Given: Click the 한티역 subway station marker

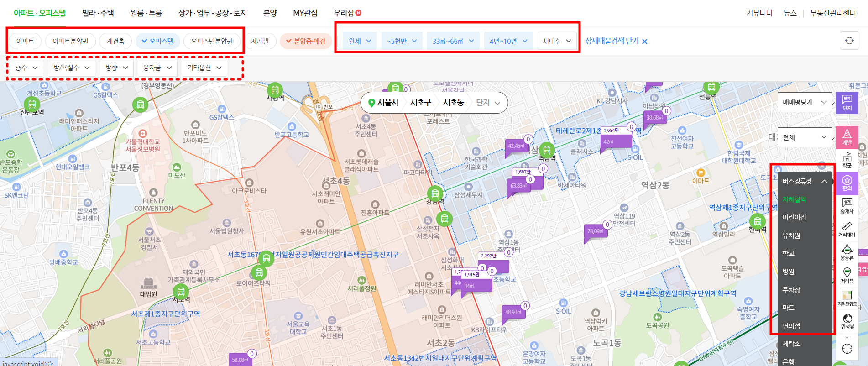Looking at the screenshot, I should (758, 221).
